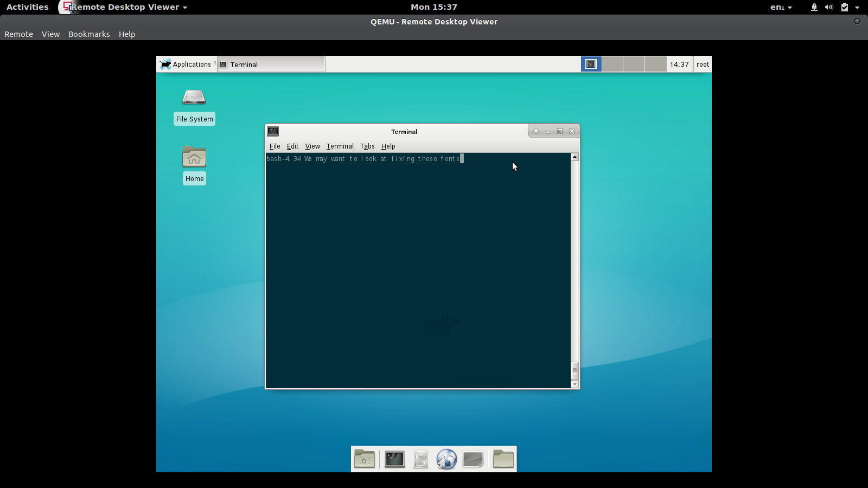Expand the GNOME system menu arrow

pos(857,8)
